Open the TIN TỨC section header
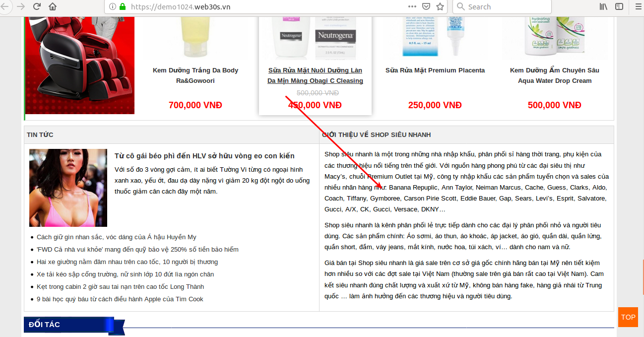This screenshot has width=644, height=337. [x=40, y=135]
